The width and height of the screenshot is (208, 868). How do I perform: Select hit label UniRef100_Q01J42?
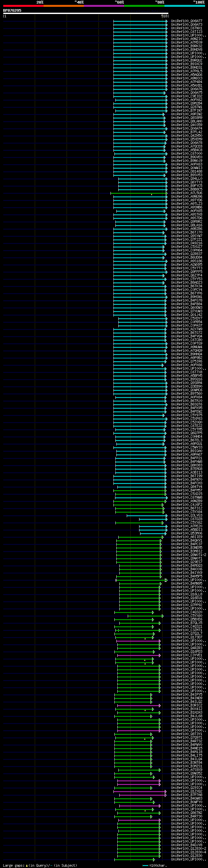187,315
